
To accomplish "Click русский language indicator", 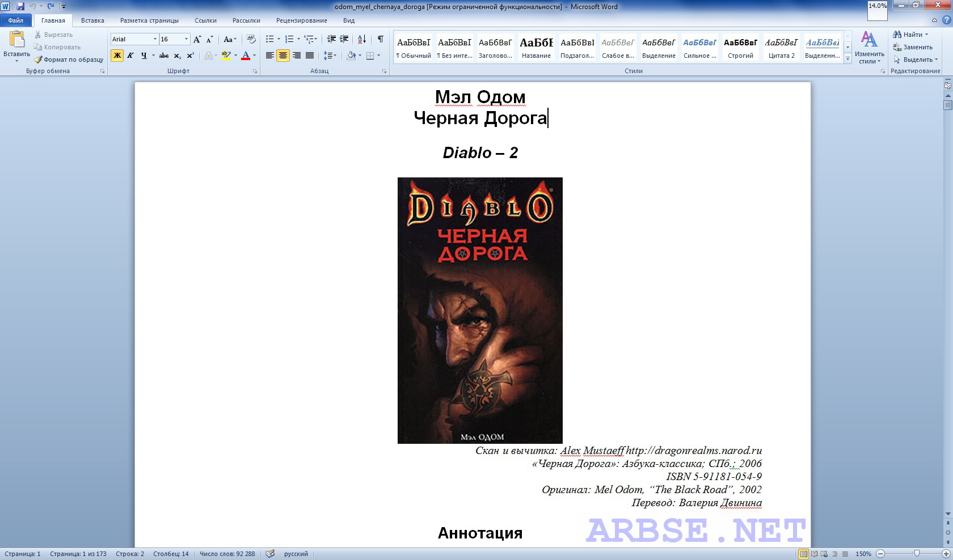I will click(296, 554).
